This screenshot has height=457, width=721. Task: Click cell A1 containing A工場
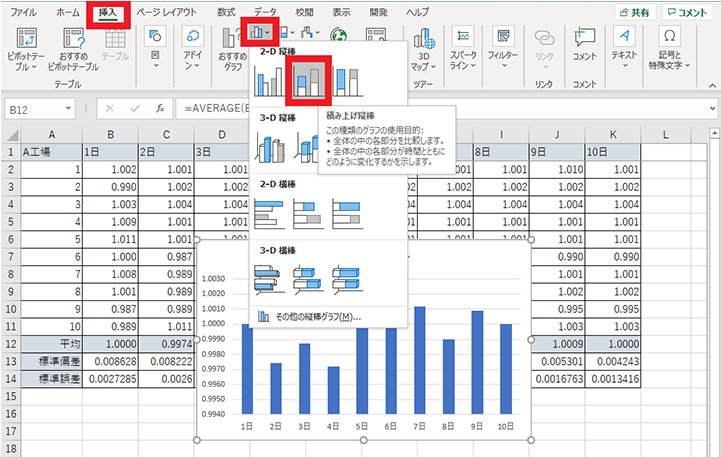(x=52, y=152)
